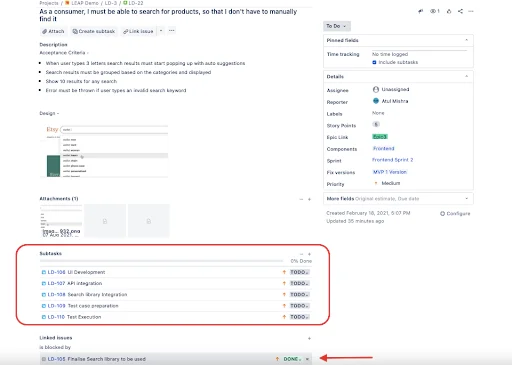Viewport: 512px width, 365px height.
Task: Click the subtask type icon of LD-107
Action: pos(44,283)
